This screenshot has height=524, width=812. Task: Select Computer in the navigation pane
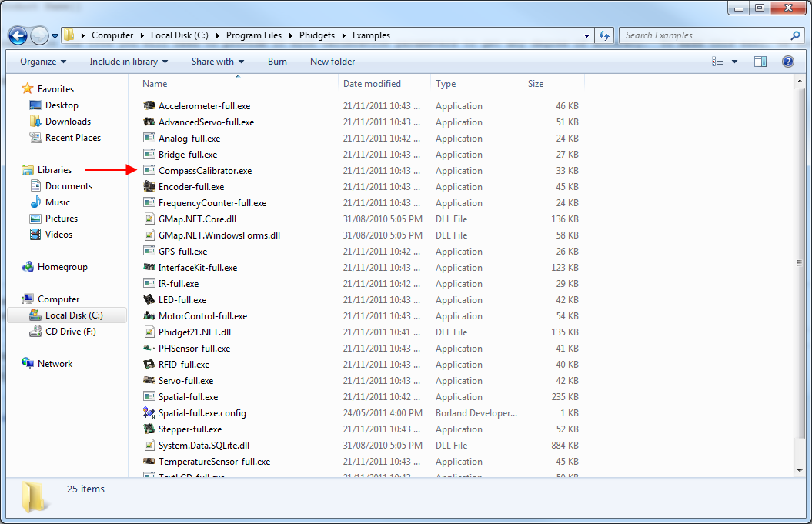[x=58, y=299]
